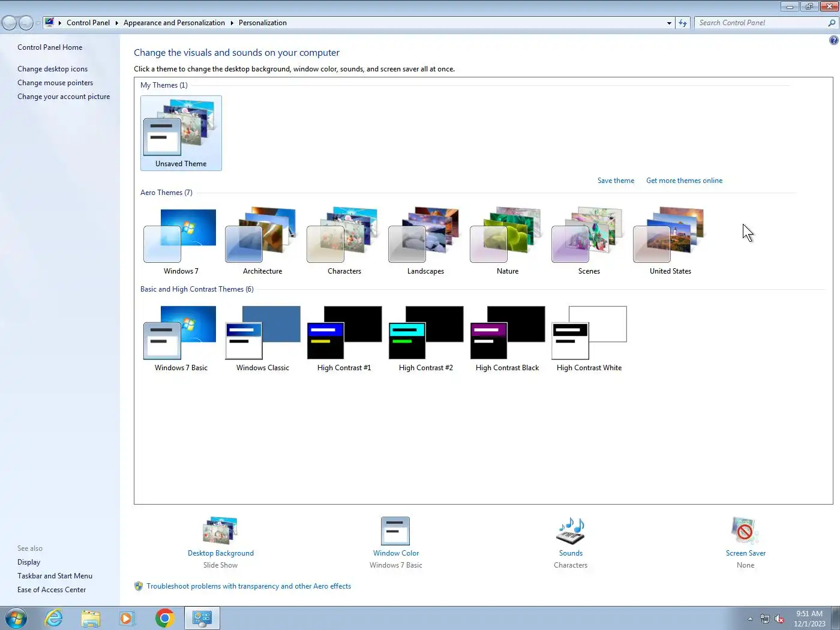This screenshot has height=630, width=840.
Task: Apply the Windows 7 Aero theme
Action: (x=181, y=241)
